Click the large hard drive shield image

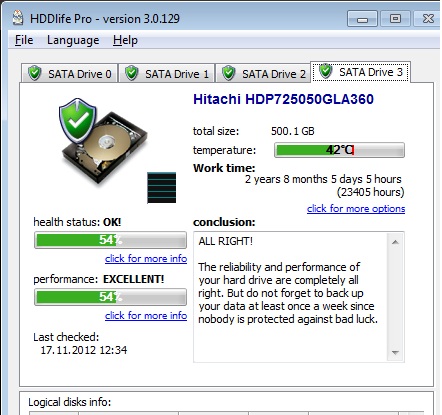[x=103, y=141]
